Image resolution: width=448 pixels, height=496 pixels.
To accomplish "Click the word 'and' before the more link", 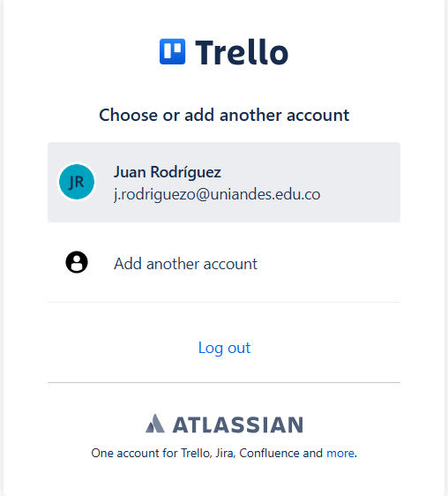I will pyautogui.click(x=313, y=453).
